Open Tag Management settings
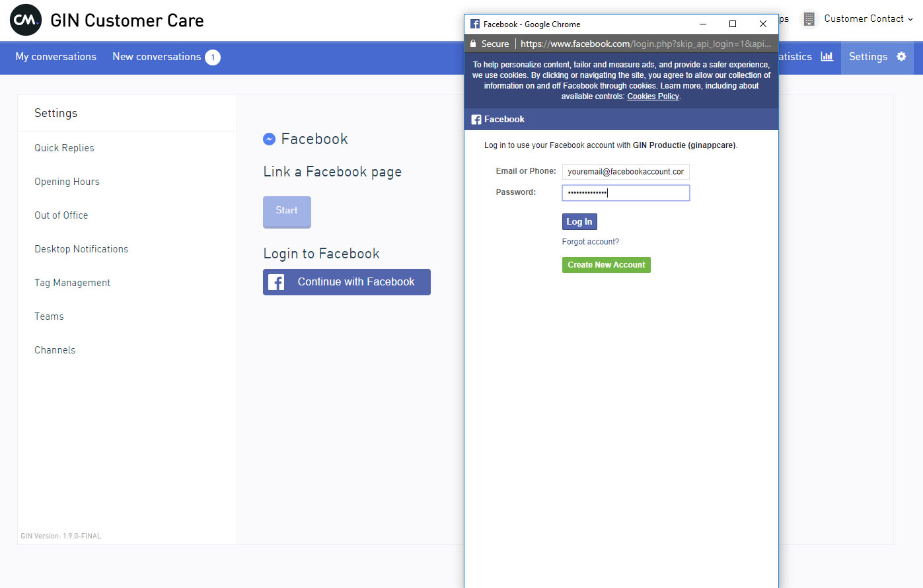 point(72,283)
